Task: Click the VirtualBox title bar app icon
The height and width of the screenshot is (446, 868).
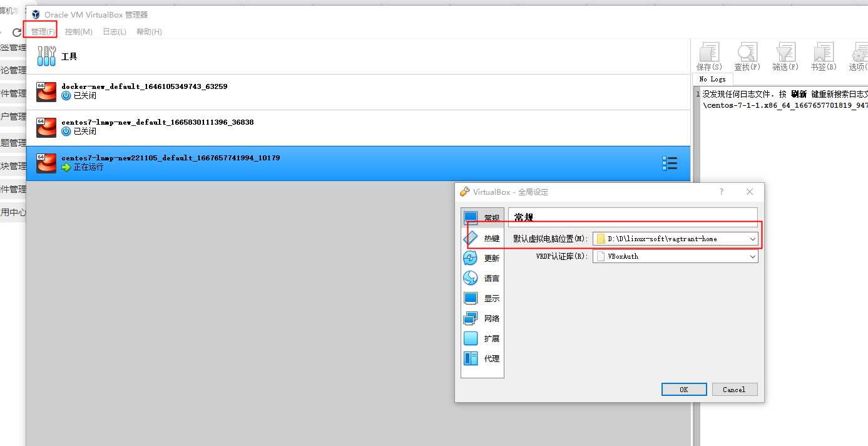Action: 35,14
